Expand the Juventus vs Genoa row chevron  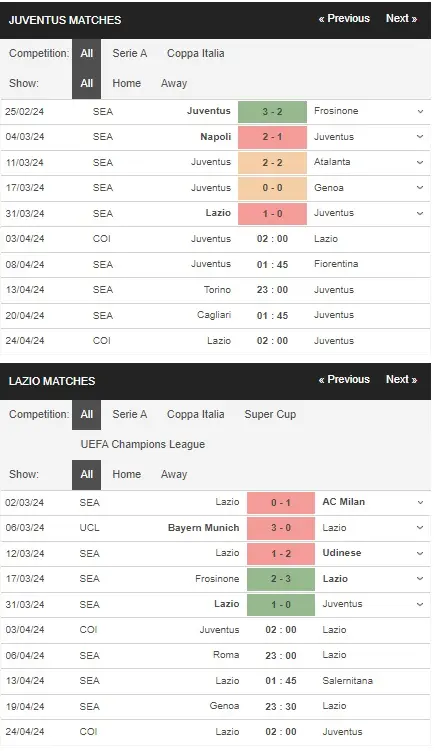(420, 188)
